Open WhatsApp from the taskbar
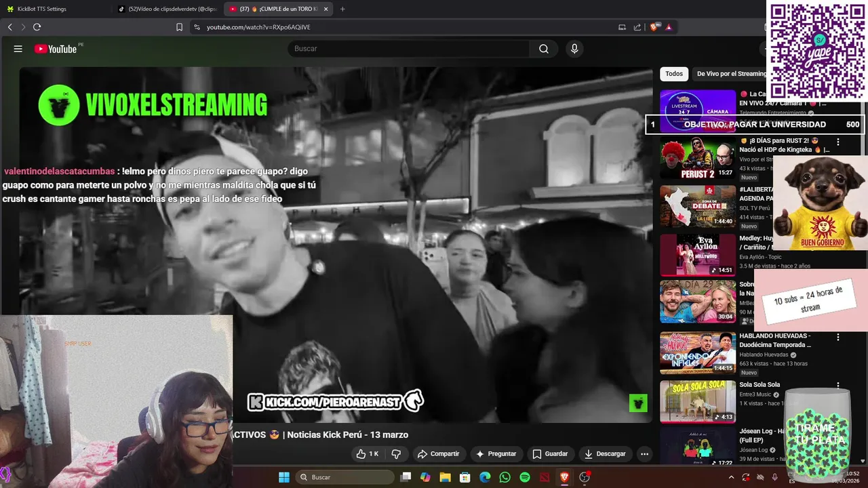Image resolution: width=868 pixels, height=488 pixels. coord(505,477)
